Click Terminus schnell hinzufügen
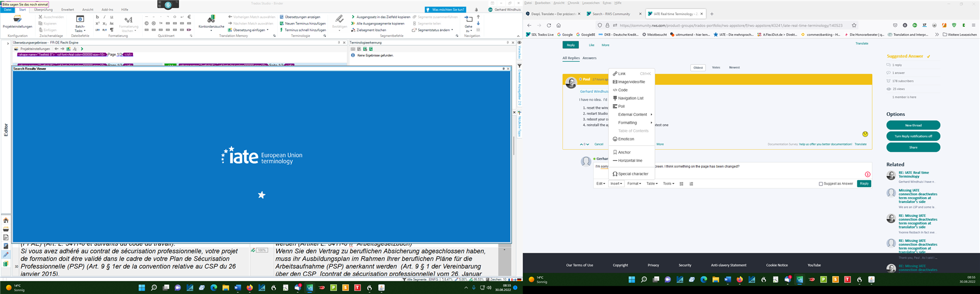 coord(302,30)
